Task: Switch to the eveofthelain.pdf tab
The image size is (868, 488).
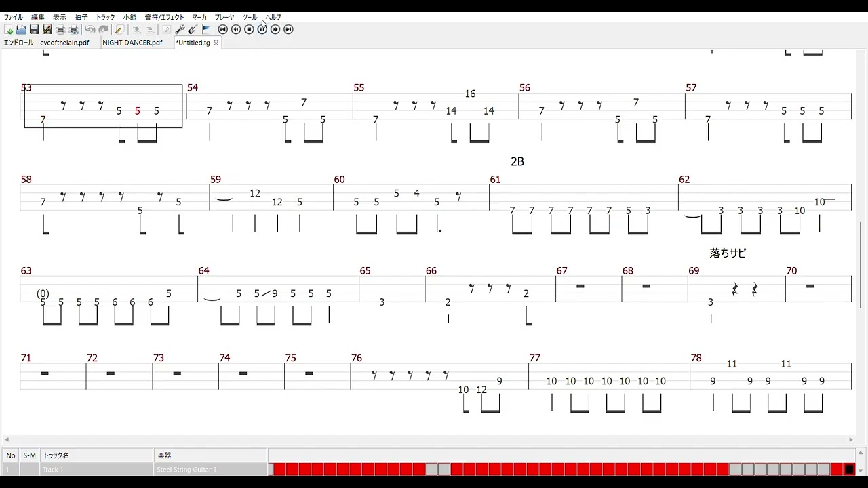Action: [x=64, y=43]
